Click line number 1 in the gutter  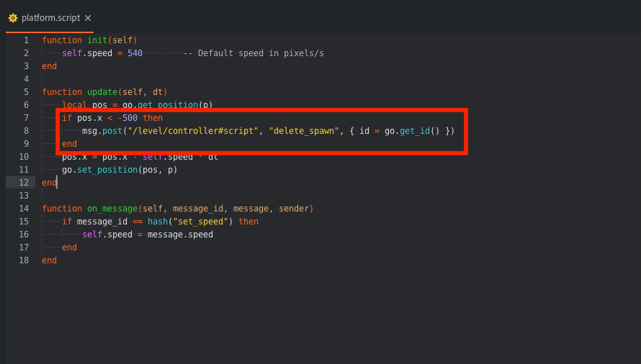[x=26, y=40]
